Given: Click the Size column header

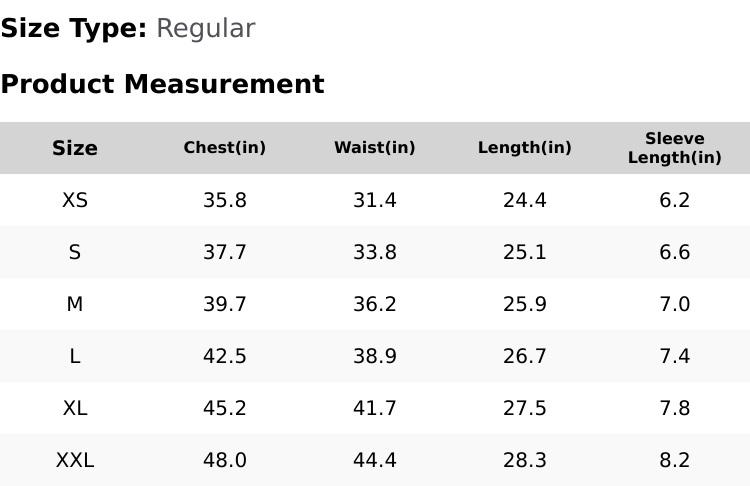Looking at the screenshot, I should click(x=75, y=148).
